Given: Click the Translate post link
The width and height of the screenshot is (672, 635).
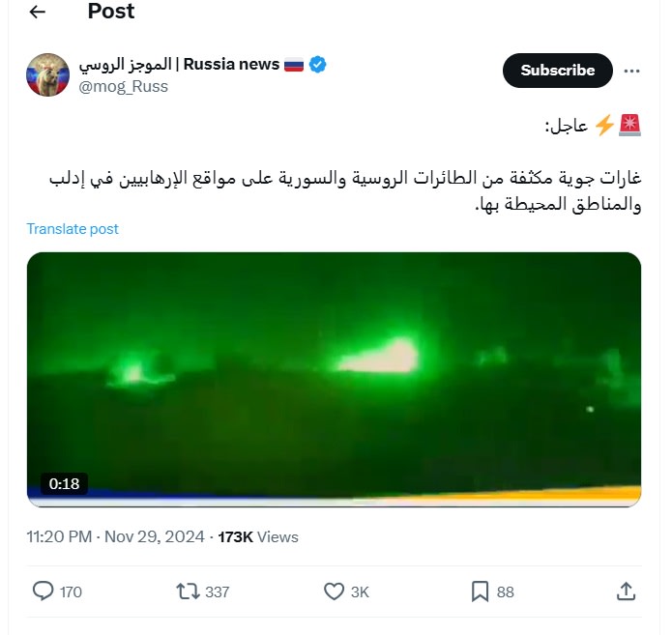Looking at the screenshot, I should [x=73, y=229].
